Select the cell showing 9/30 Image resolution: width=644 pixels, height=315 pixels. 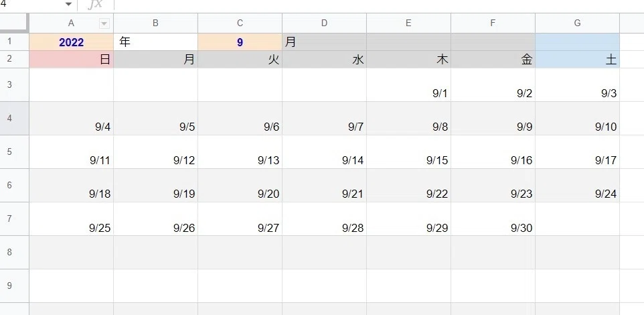click(x=493, y=218)
